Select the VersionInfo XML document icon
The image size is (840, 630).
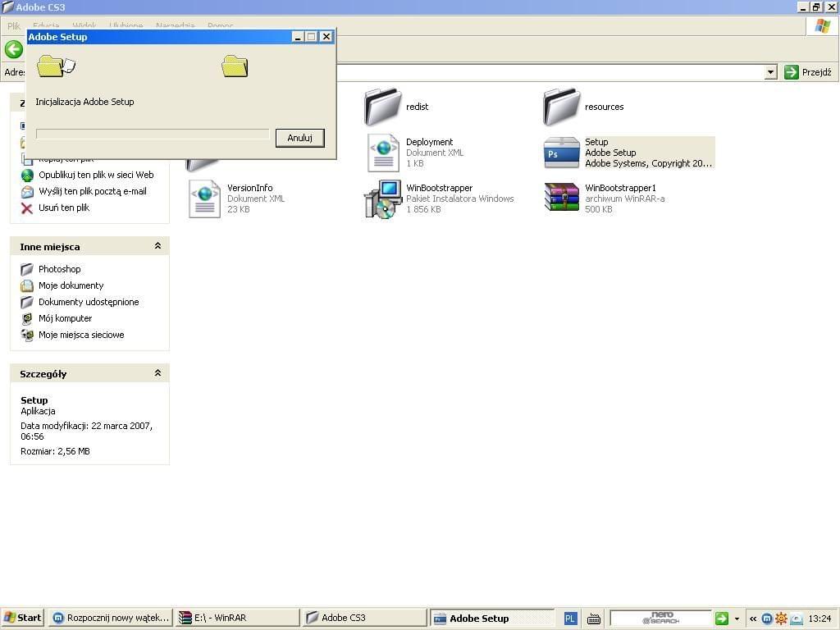tap(203, 198)
